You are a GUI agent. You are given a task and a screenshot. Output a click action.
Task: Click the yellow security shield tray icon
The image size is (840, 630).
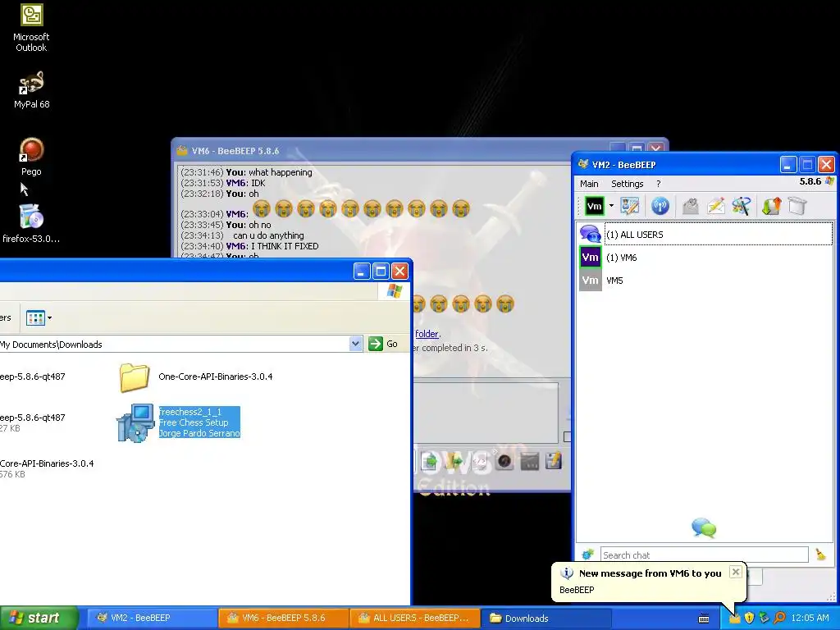click(x=750, y=619)
